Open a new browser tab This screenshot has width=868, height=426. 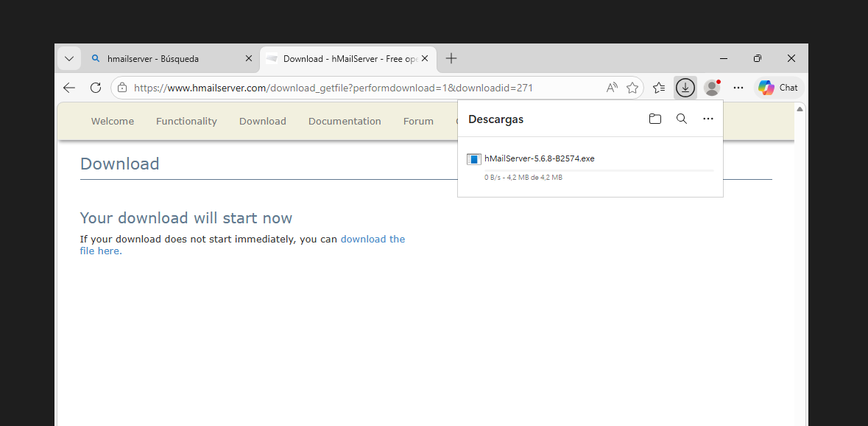(451, 58)
